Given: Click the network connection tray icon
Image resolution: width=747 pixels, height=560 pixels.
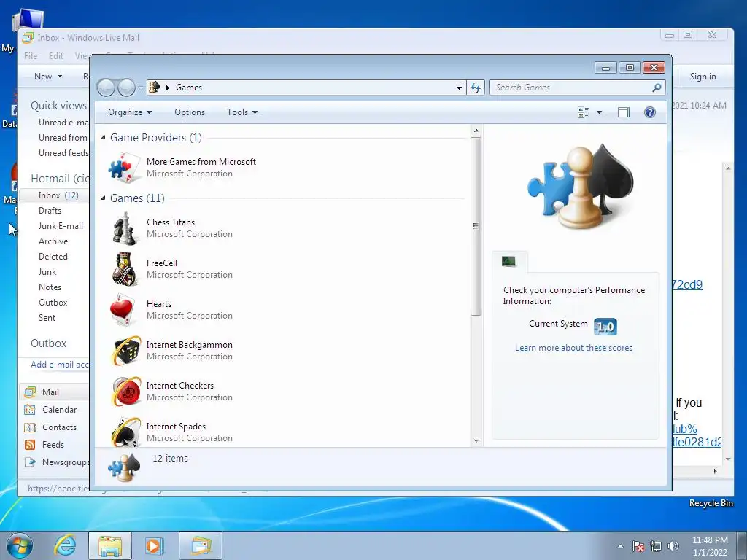Looking at the screenshot, I should click(x=656, y=546).
